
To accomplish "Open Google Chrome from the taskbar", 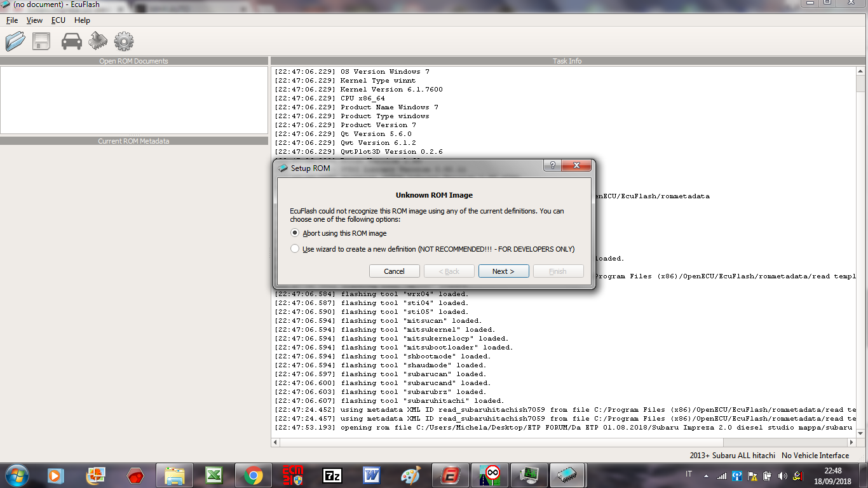I will point(254,475).
